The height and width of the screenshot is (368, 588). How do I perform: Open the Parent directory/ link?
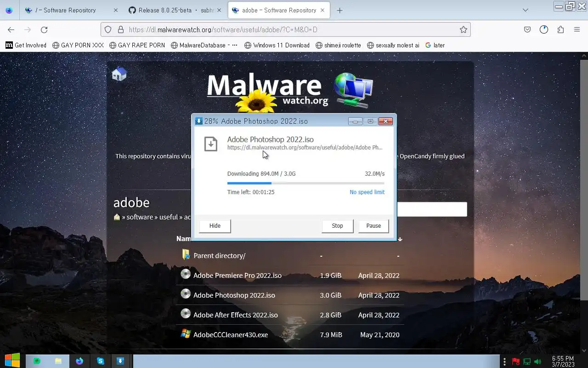[220, 255]
